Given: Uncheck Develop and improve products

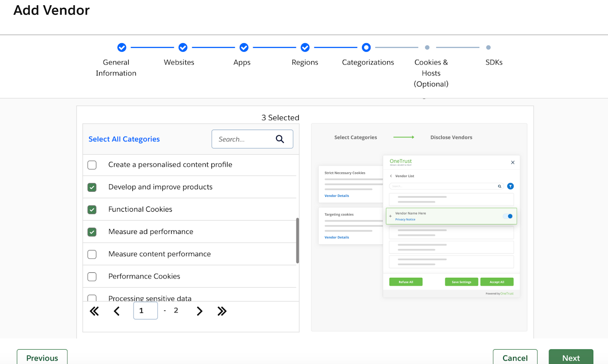Looking at the screenshot, I should [92, 187].
